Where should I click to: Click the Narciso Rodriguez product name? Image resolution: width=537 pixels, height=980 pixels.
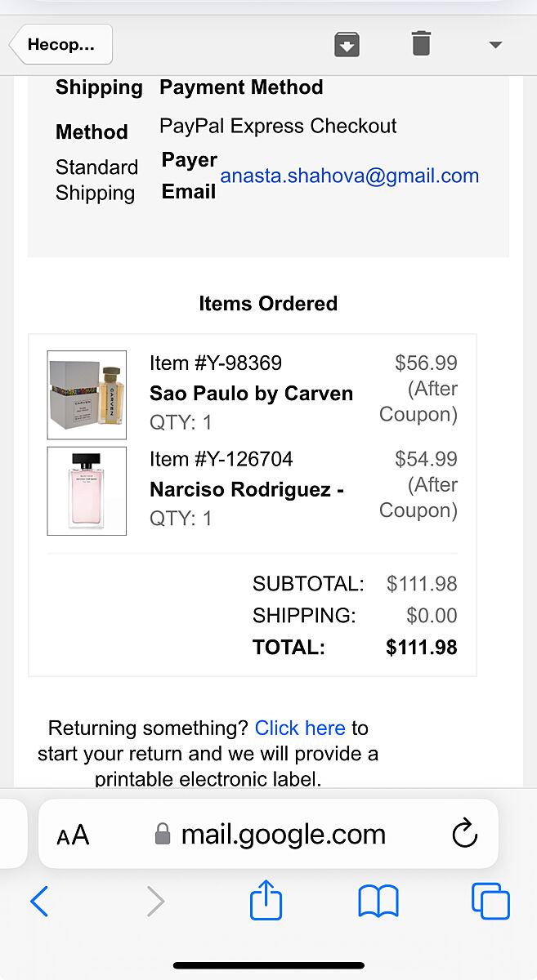click(x=246, y=490)
